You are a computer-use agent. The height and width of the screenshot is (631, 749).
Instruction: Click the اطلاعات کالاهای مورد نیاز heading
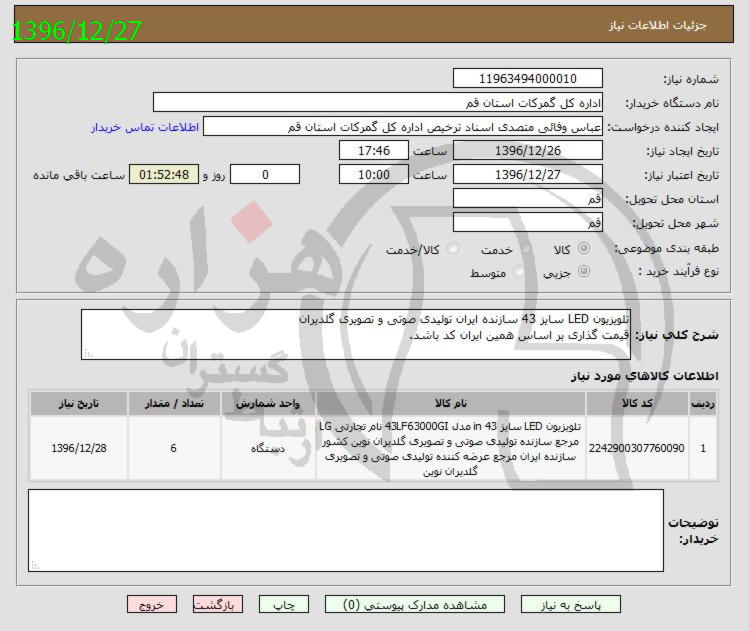click(x=644, y=376)
